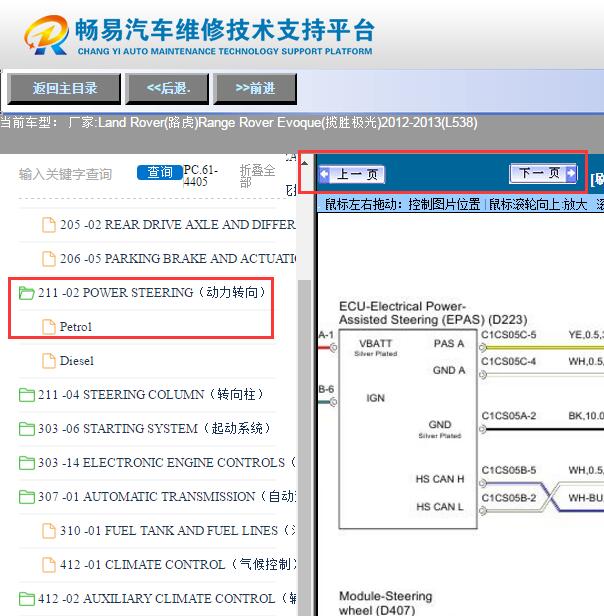Open 412-01 CLIMATE CONTROL document icon
The width and height of the screenshot is (604, 616).
[49, 565]
